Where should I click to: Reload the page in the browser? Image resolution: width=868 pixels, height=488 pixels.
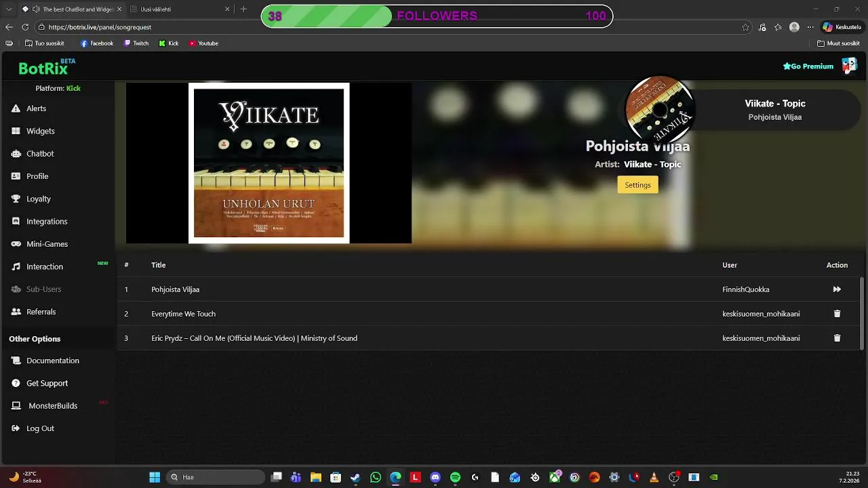(25, 27)
